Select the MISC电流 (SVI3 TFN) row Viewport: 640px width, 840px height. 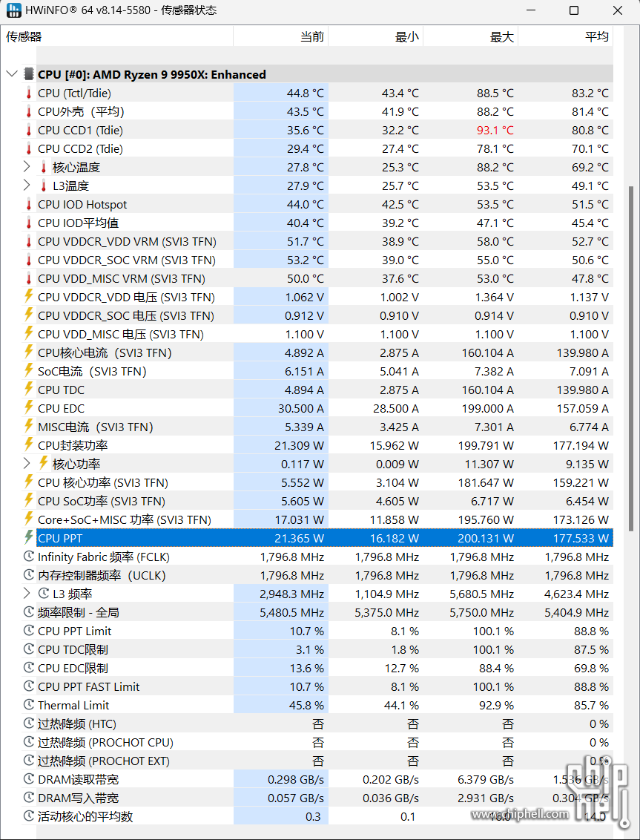pyautogui.click(x=325, y=427)
